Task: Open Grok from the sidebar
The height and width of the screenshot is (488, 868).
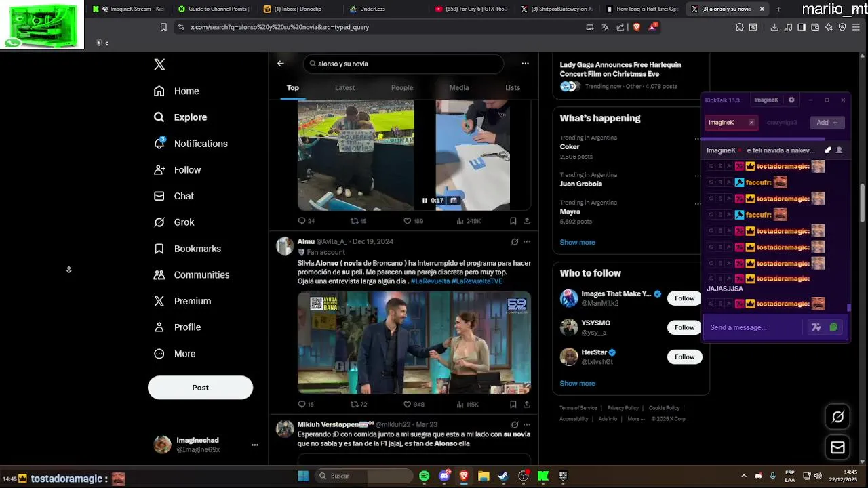Action: pyautogui.click(x=174, y=222)
